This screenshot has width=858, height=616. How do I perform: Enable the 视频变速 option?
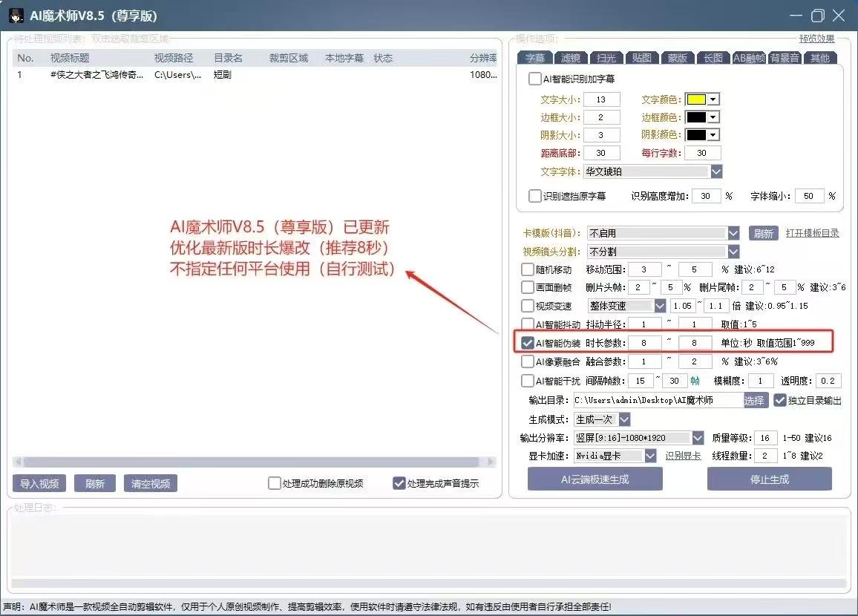click(x=527, y=305)
